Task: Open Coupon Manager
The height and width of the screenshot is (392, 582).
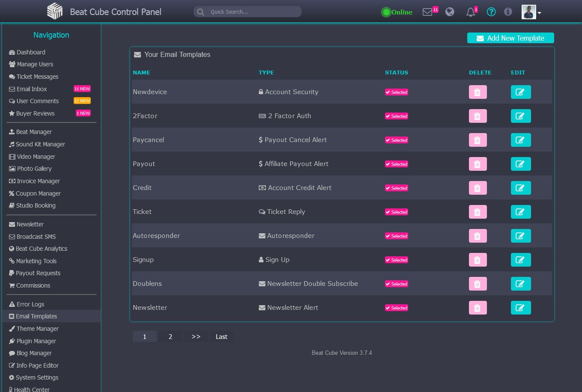Action: pyautogui.click(x=35, y=193)
